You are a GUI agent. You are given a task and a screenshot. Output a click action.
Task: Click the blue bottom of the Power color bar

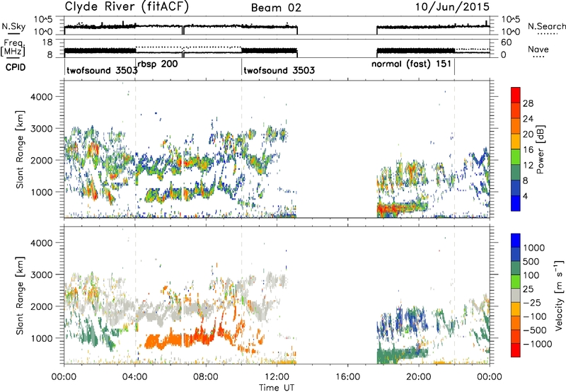[516, 204]
